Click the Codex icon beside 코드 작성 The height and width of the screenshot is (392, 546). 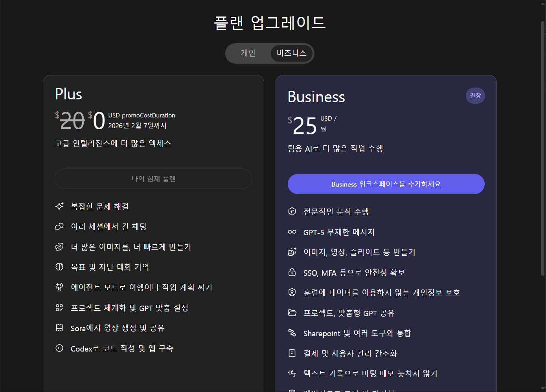pyautogui.click(x=59, y=348)
